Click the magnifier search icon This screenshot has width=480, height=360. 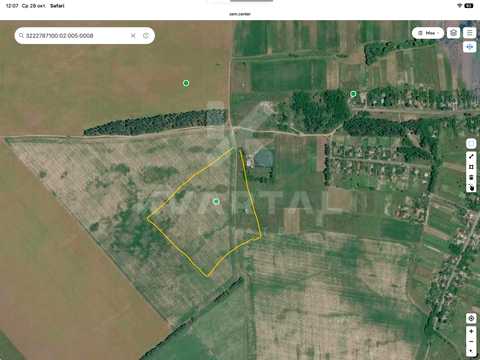pyautogui.click(x=21, y=35)
